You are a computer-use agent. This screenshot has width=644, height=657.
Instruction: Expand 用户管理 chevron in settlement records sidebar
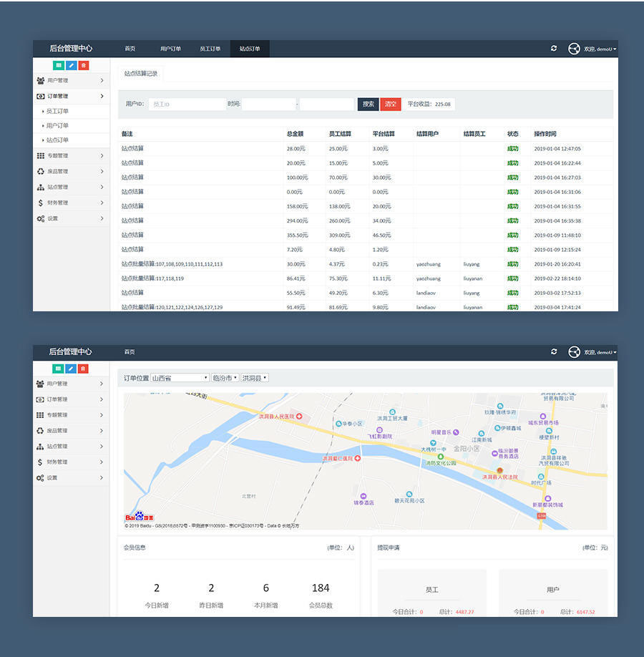tap(102, 80)
